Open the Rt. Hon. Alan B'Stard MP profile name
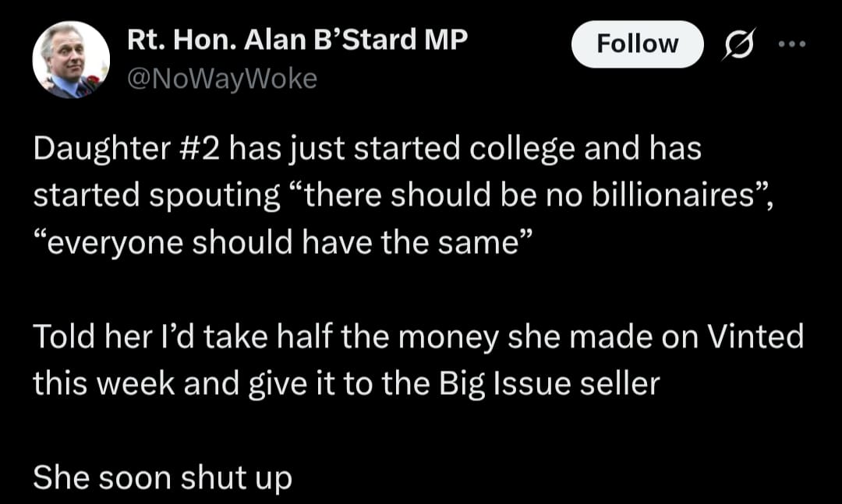Viewport: 842px width, 504px height. [x=298, y=40]
